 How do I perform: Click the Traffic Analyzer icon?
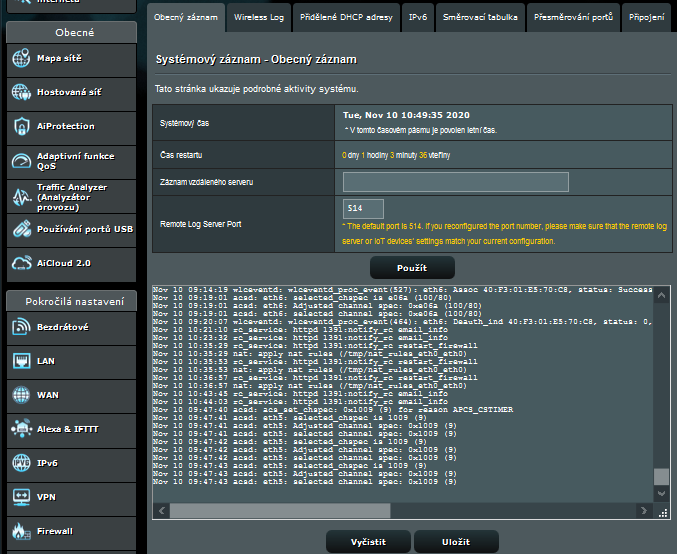coord(21,195)
